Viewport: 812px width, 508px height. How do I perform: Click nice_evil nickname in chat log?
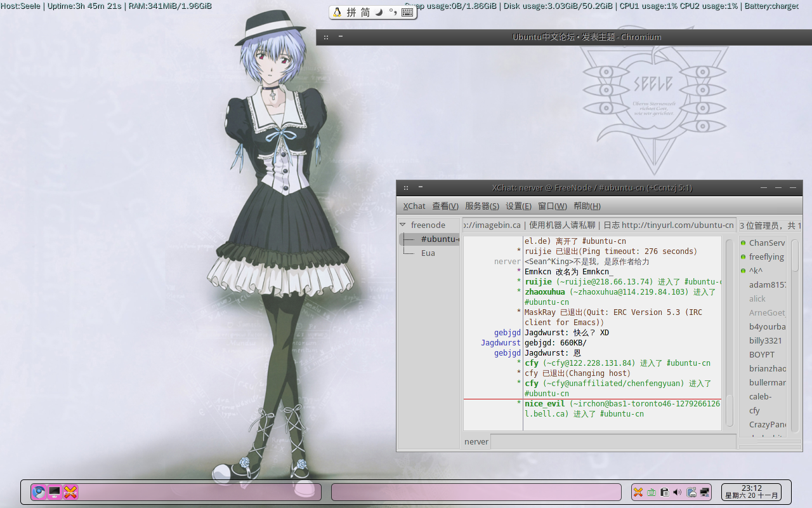click(544, 404)
